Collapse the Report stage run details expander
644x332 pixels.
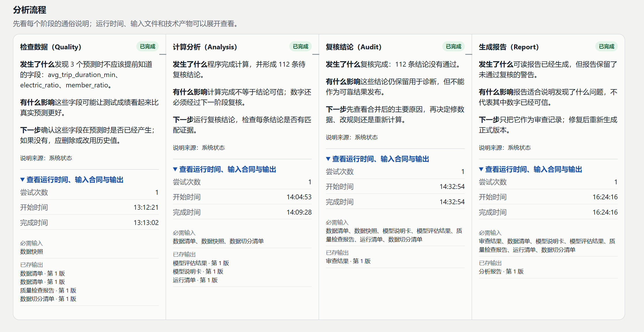tap(530, 169)
